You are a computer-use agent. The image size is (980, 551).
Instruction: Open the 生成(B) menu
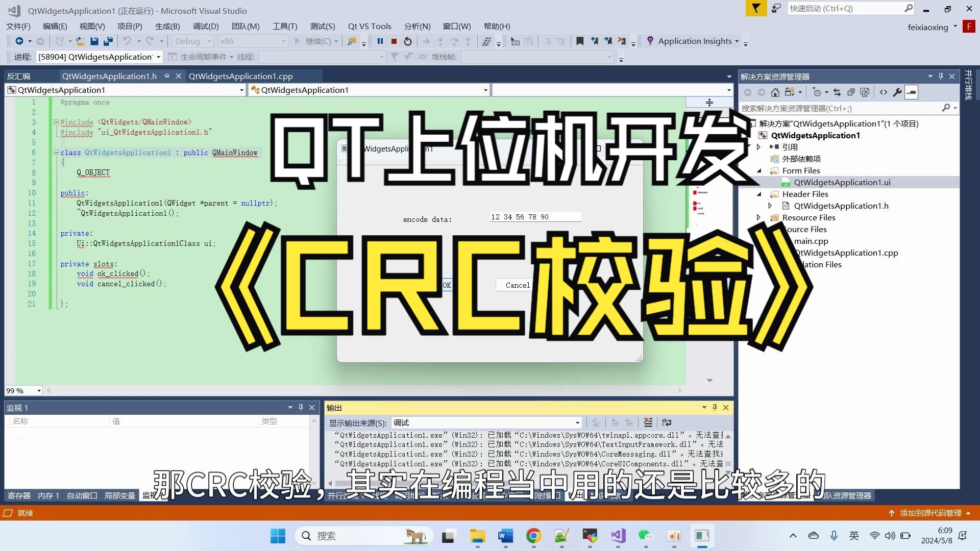click(x=167, y=27)
